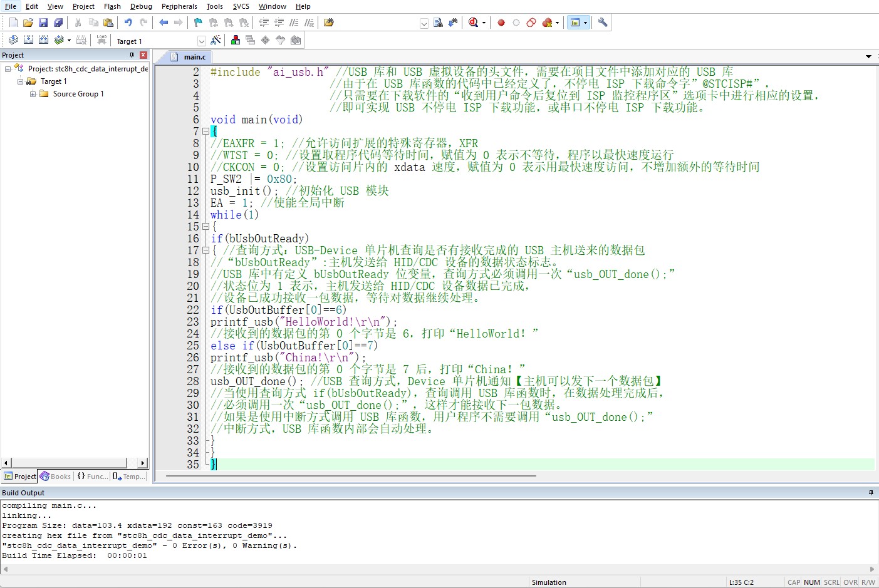Open Manage Project Items icon

coord(236,40)
